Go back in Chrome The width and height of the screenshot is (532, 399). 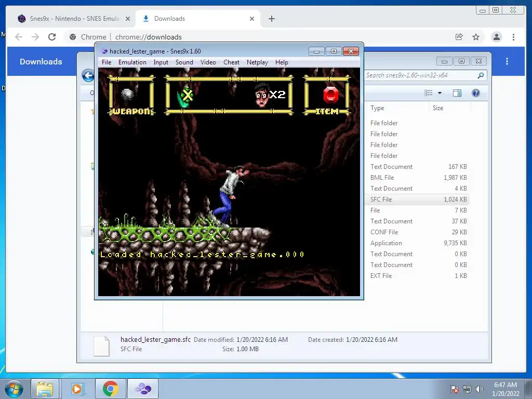click(19, 37)
